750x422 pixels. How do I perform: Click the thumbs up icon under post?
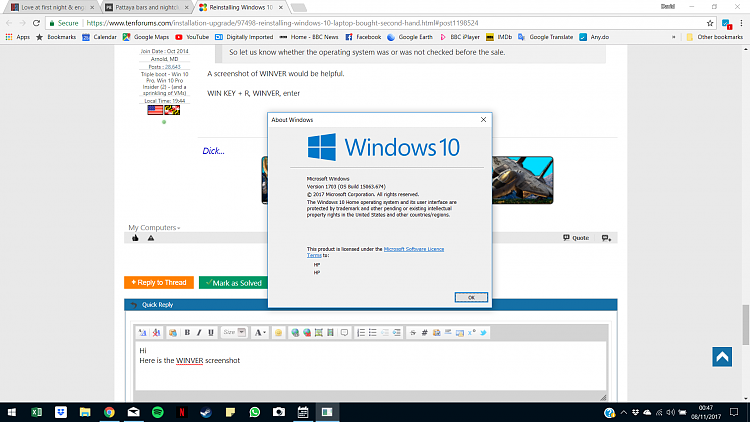point(135,238)
